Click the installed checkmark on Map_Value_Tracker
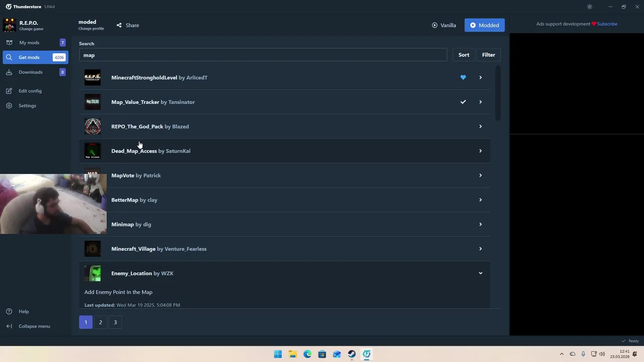Image resolution: width=644 pixels, height=362 pixels. pyautogui.click(x=463, y=102)
